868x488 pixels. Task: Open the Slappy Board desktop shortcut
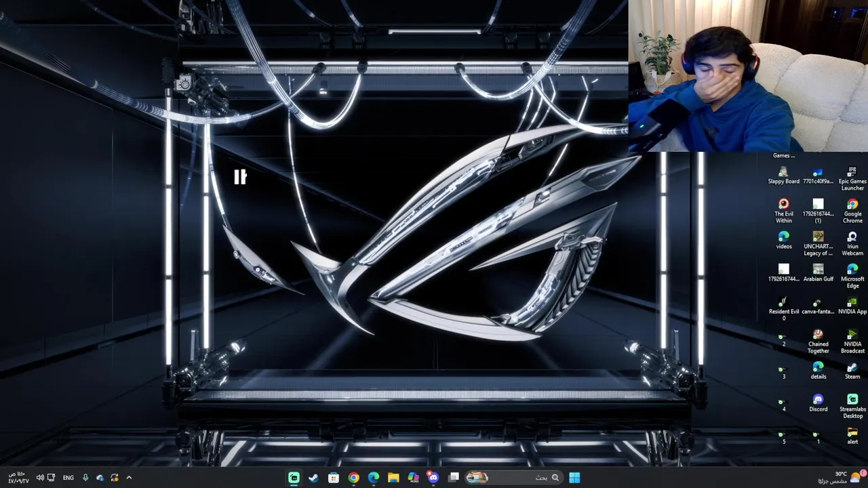(x=784, y=176)
